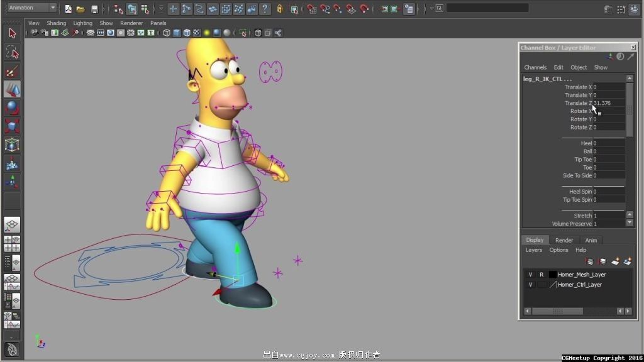Toggle textured checker display mode

[x=197, y=33]
